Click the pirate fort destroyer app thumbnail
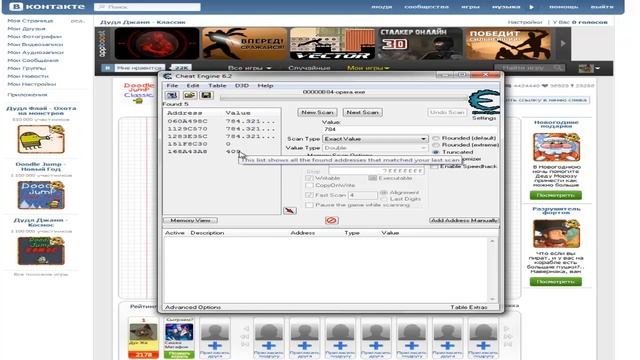640x360 pixels. pos(556,233)
